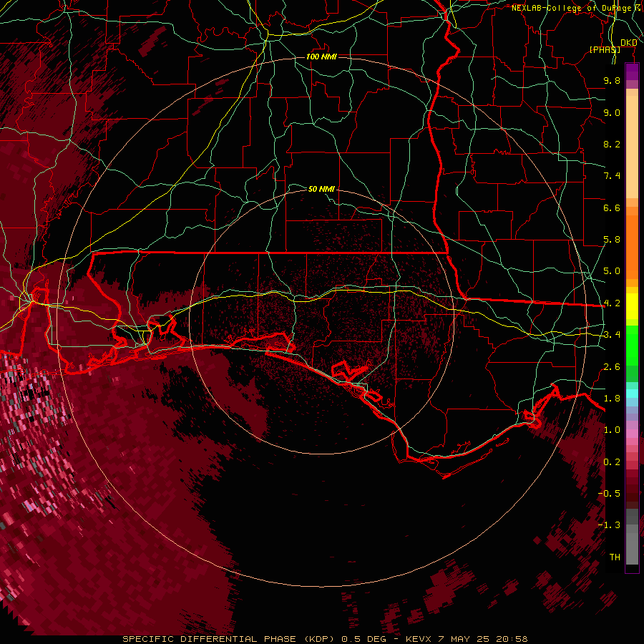
Task: Click the 1.0 color scale label
Action: (612, 430)
